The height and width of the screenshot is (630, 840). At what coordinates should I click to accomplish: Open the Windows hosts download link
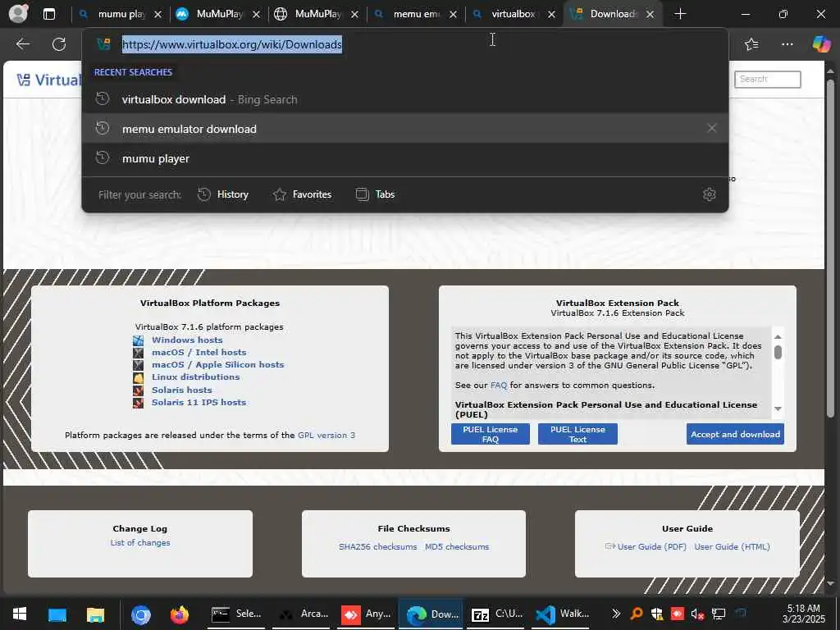click(187, 340)
